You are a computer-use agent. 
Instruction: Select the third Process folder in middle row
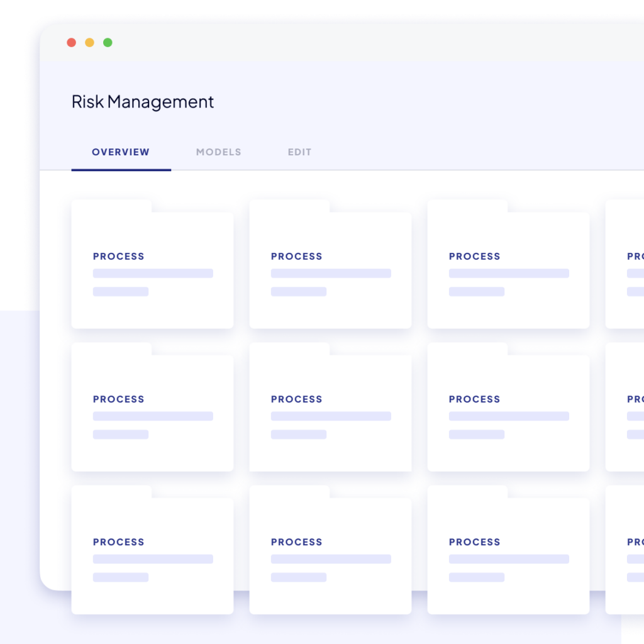508,412
